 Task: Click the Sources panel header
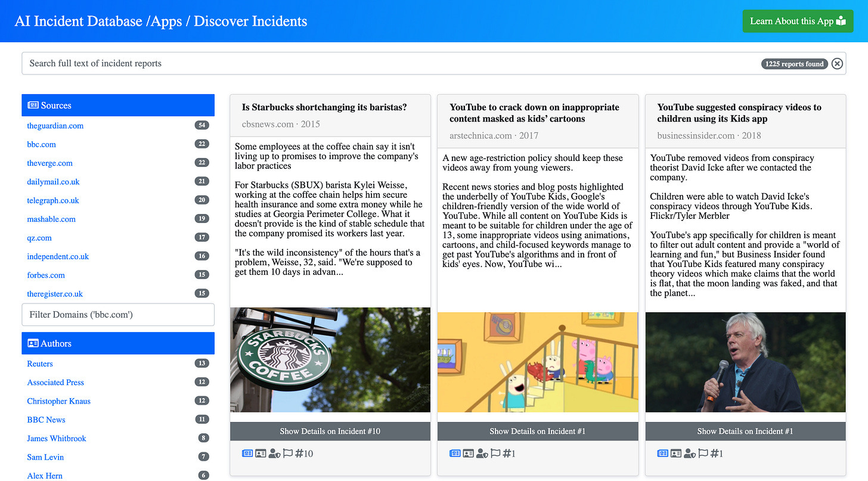coord(118,105)
